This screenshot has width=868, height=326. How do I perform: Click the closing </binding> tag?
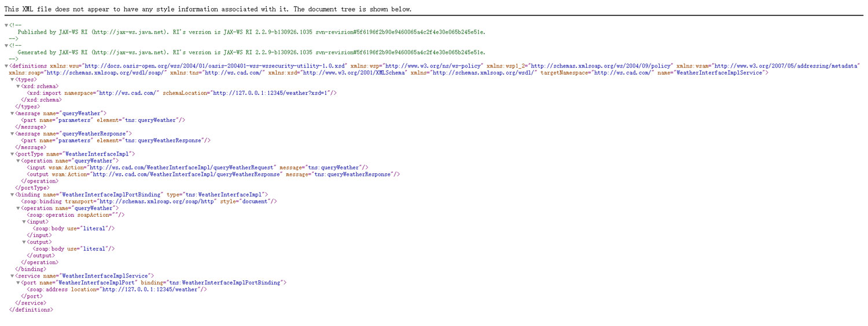click(30, 269)
